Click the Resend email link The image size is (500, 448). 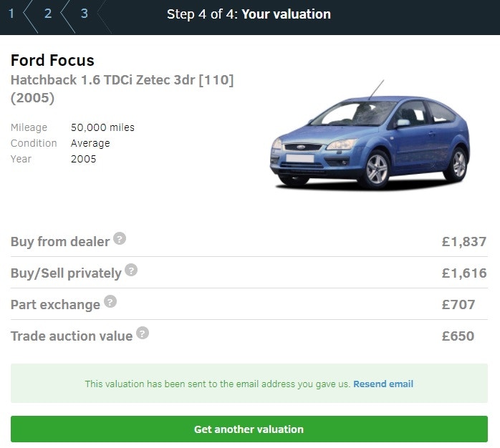point(383,384)
